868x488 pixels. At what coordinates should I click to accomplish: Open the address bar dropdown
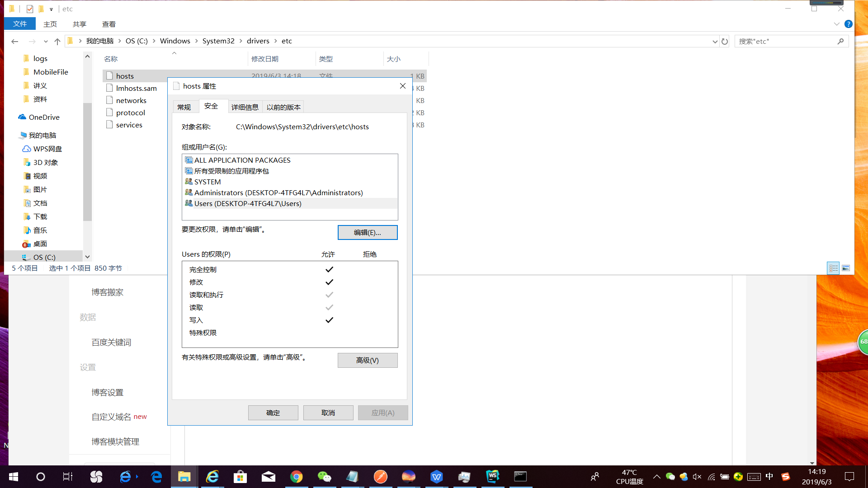click(714, 41)
